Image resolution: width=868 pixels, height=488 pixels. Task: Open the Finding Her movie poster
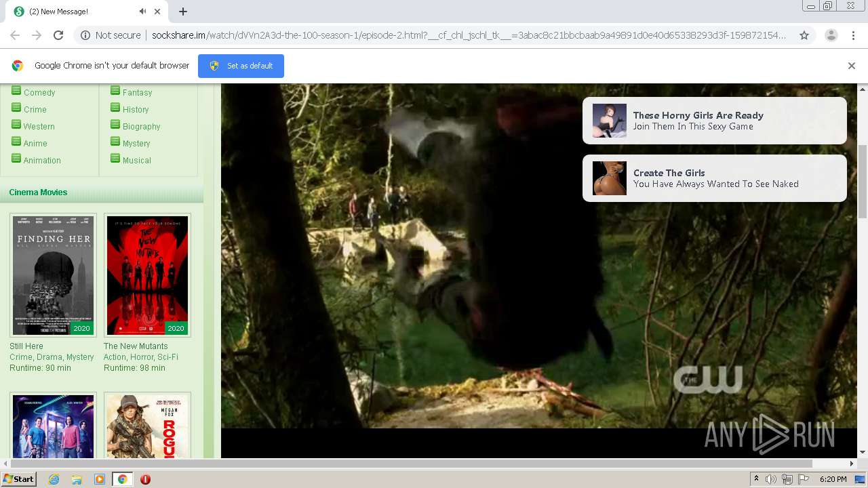[54, 275]
